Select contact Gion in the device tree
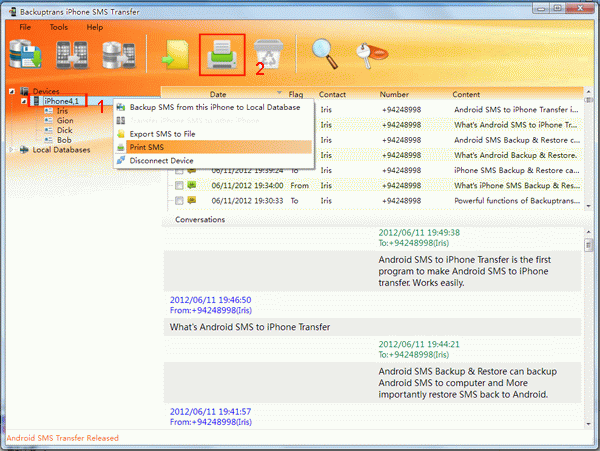 point(65,120)
